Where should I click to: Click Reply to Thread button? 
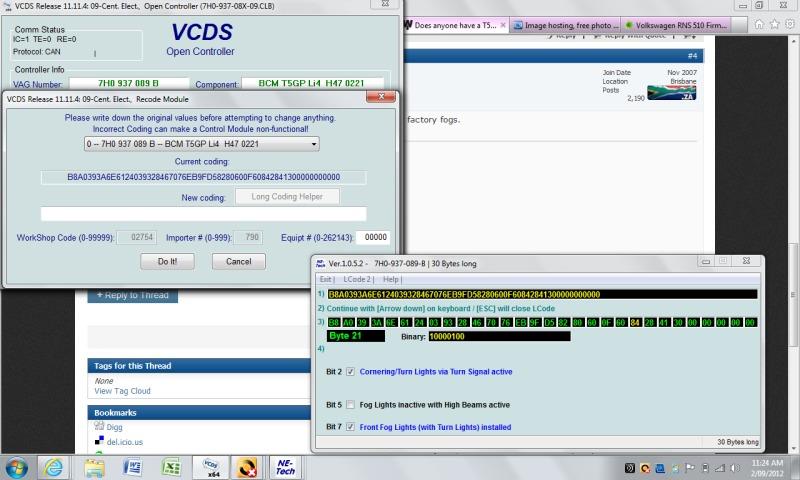pos(133,295)
